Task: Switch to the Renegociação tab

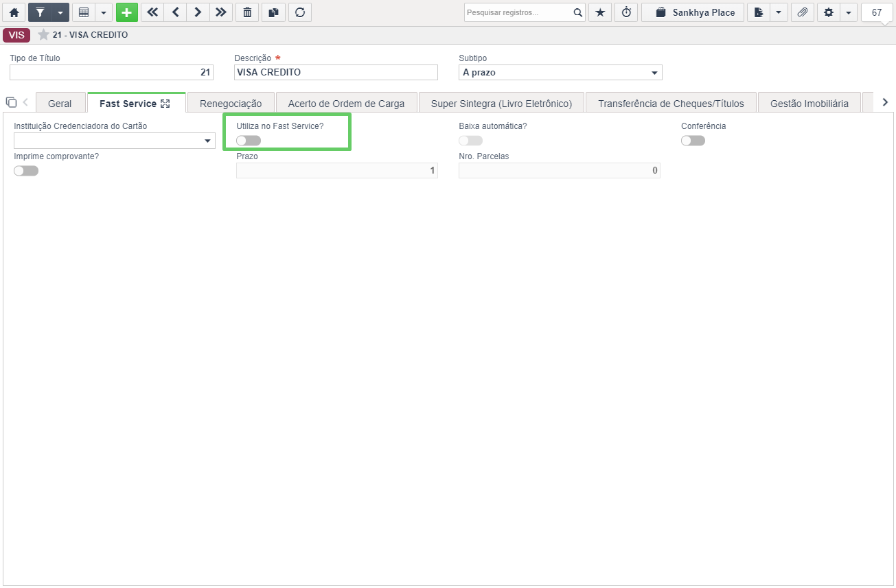Action: coord(231,104)
